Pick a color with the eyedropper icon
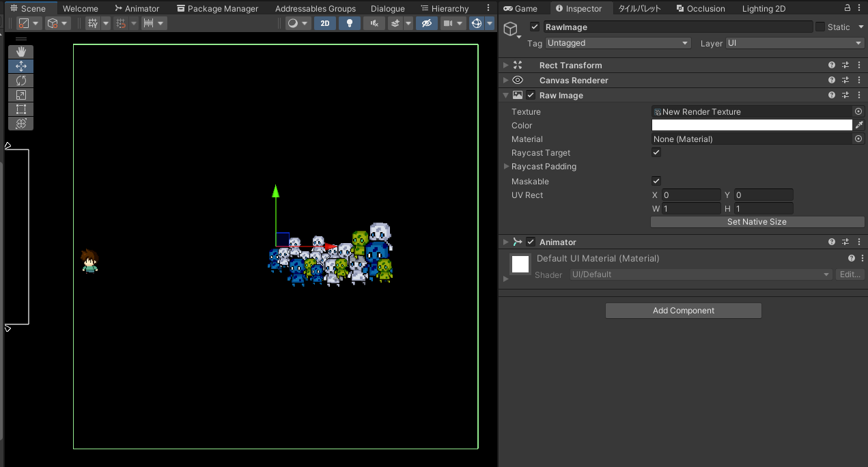 tap(859, 125)
